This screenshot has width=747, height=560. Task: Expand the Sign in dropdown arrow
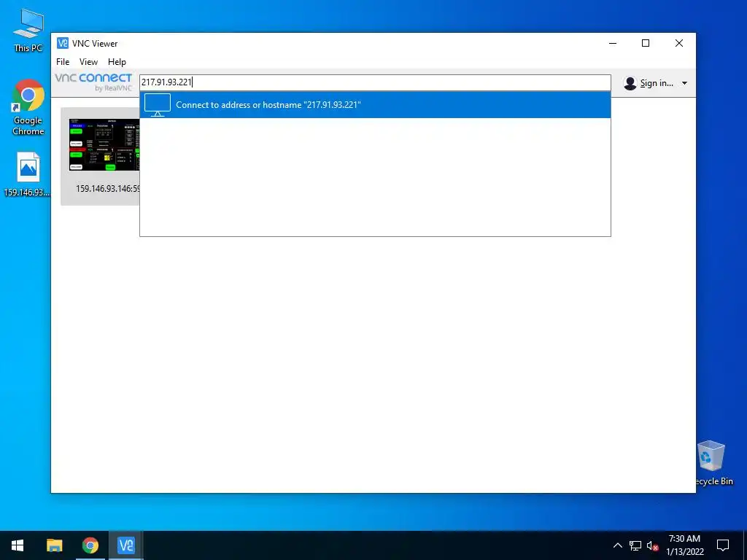(x=684, y=83)
